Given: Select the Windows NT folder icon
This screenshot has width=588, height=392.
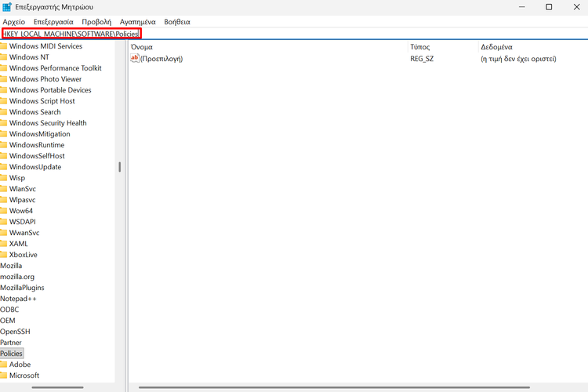Looking at the screenshot, I should coord(3,57).
